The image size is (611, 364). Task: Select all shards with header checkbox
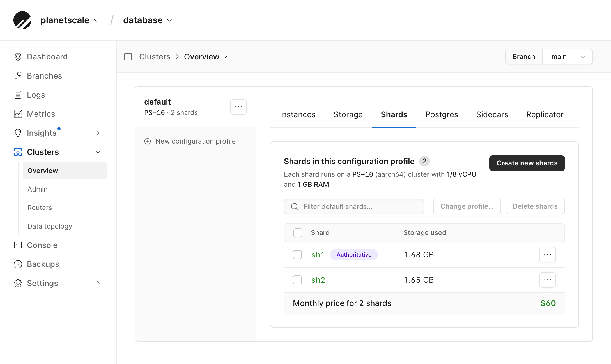point(298,233)
